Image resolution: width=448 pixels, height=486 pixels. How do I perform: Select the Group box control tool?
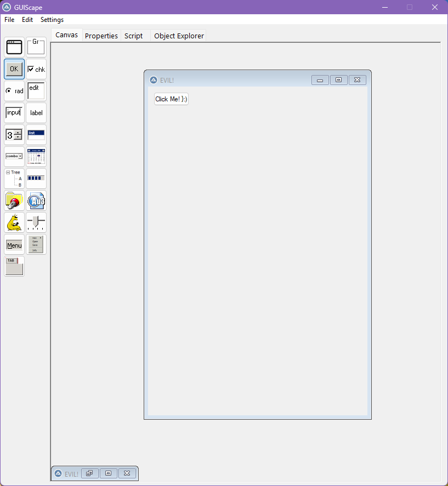tap(36, 47)
